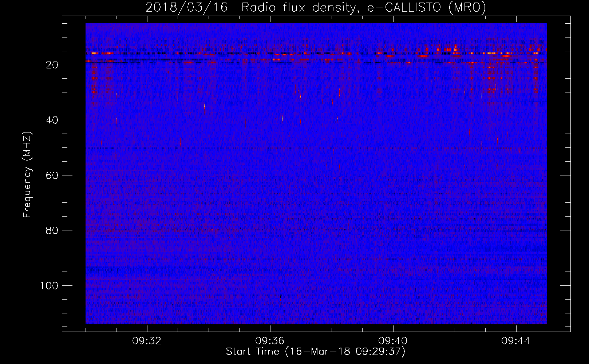
Task: Select the 80 frequency tick label
Action: tap(52, 230)
